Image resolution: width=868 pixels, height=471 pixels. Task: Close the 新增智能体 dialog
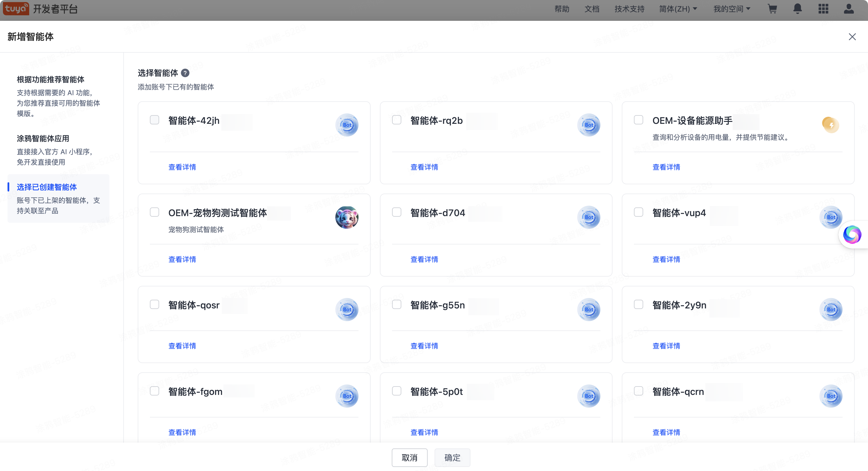[852, 37]
